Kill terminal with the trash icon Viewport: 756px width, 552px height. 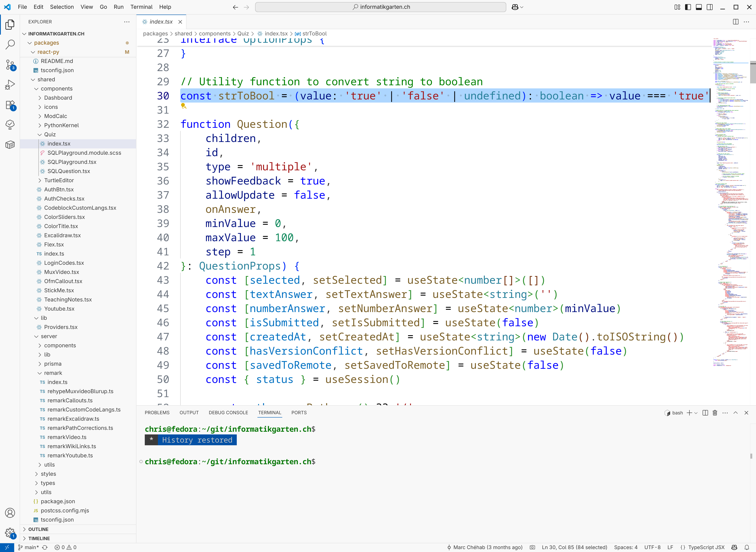pyautogui.click(x=715, y=413)
